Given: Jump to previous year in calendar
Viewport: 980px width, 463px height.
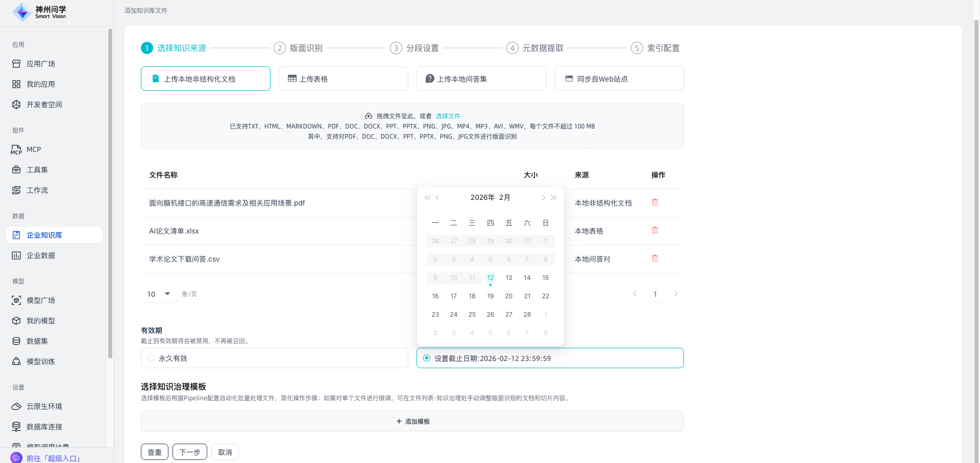Looking at the screenshot, I should [427, 198].
